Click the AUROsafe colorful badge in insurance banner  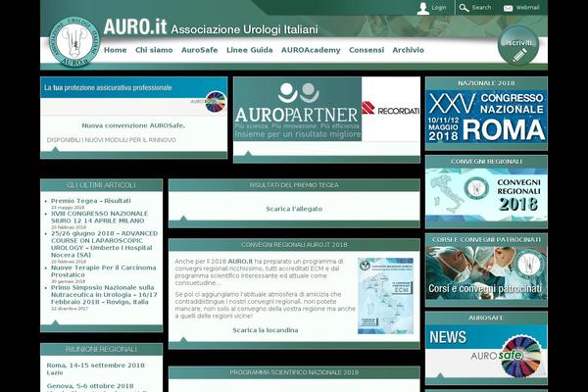click(x=216, y=102)
